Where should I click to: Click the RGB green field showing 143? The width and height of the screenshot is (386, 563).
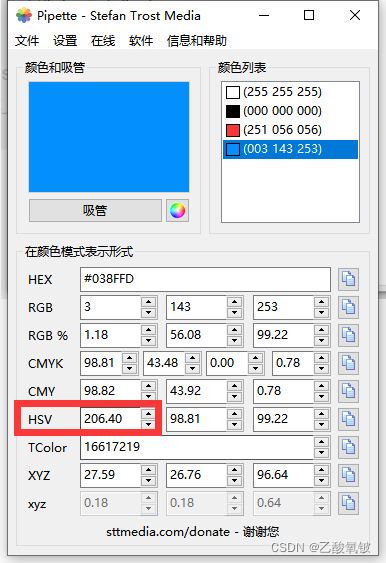coord(196,307)
